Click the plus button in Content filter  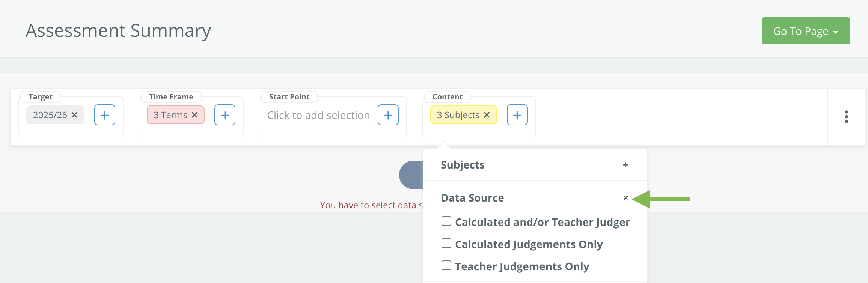coord(517,115)
